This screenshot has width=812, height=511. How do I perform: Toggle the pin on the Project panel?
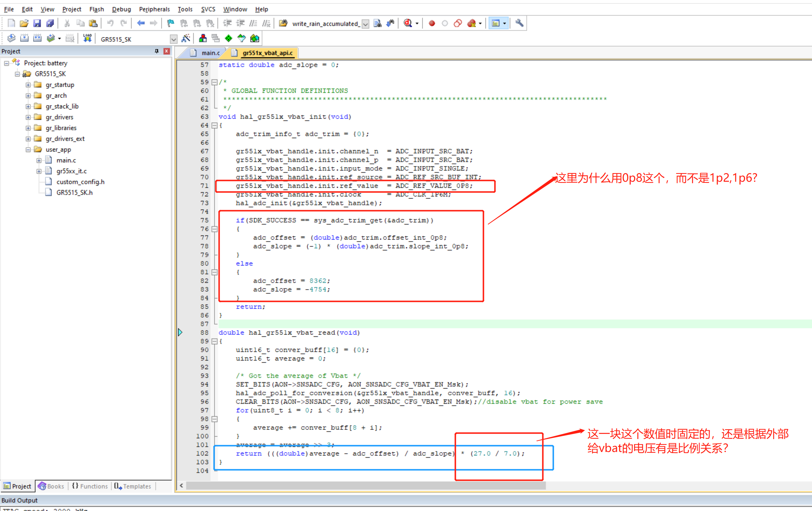point(157,51)
